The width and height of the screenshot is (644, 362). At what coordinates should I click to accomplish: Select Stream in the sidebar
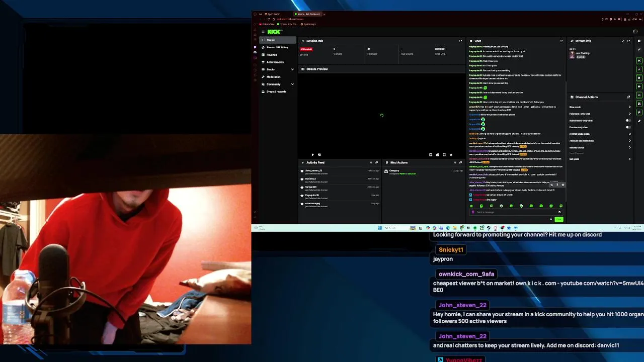(x=277, y=40)
